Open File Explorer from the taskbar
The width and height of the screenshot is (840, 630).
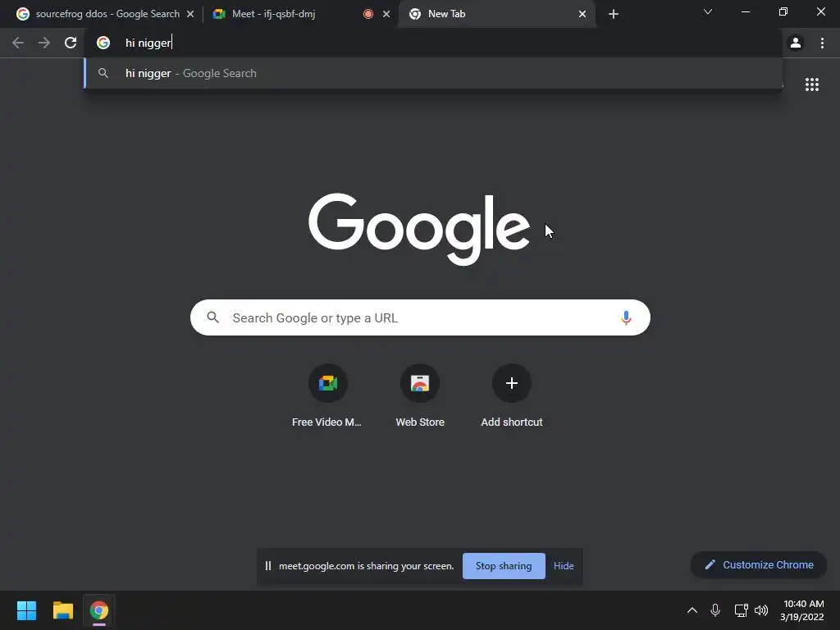coord(62,610)
